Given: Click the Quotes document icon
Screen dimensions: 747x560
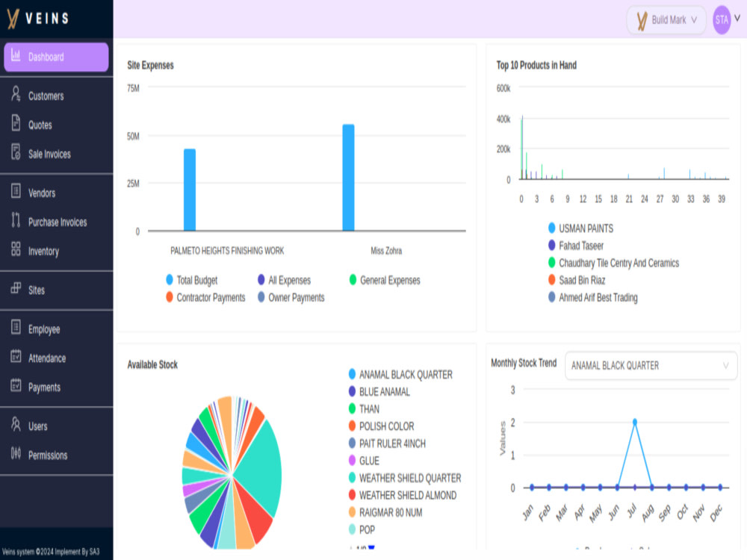Looking at the screenshot, I should click(x=16, y=123).
